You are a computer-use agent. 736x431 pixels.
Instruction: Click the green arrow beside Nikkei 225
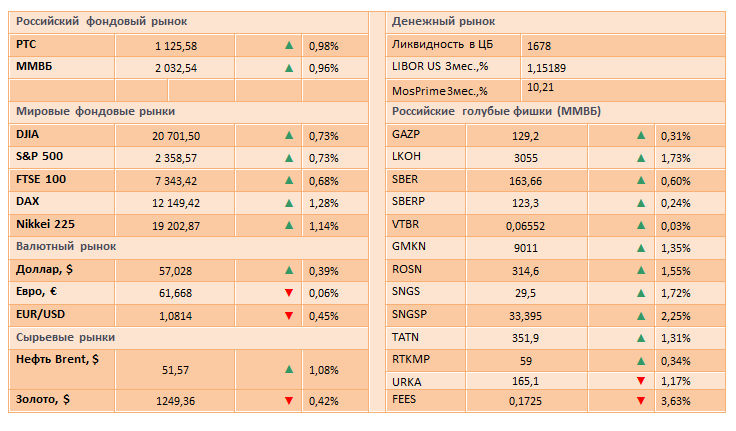pos(288,226)
